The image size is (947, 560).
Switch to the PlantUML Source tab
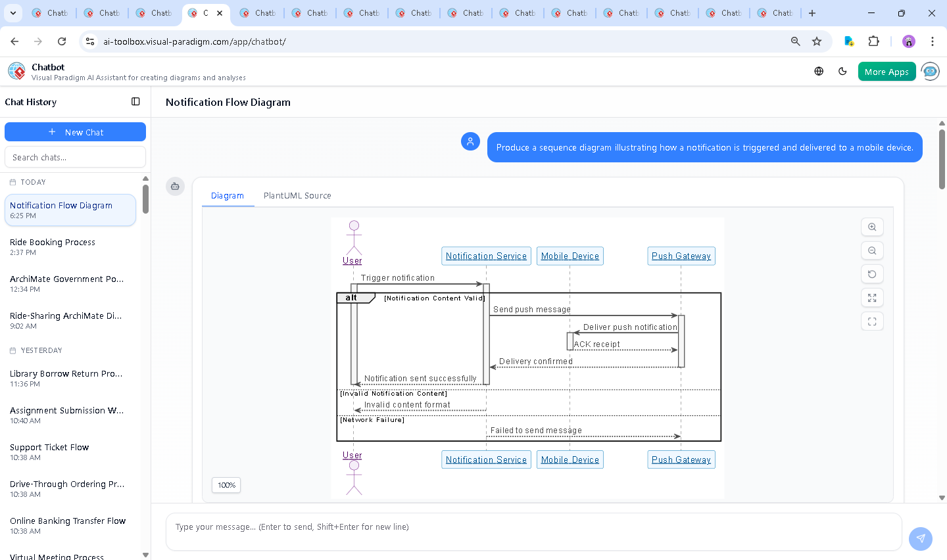[297, 196]
